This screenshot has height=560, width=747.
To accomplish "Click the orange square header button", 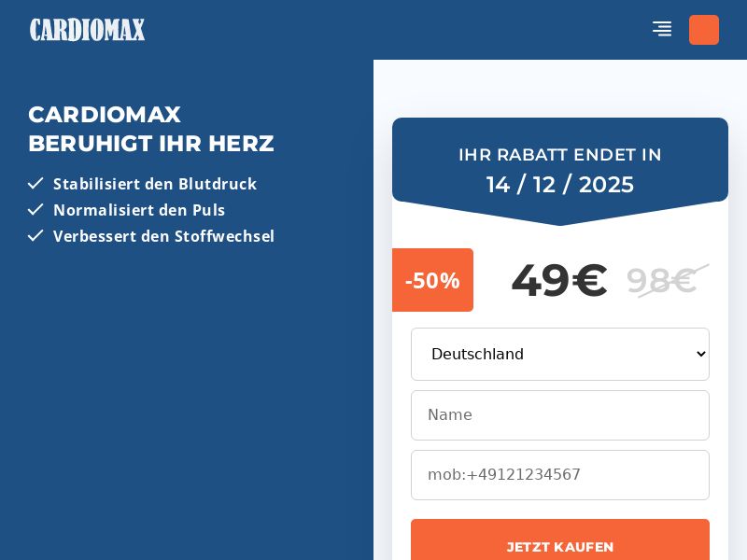I will tap(704, 30).
